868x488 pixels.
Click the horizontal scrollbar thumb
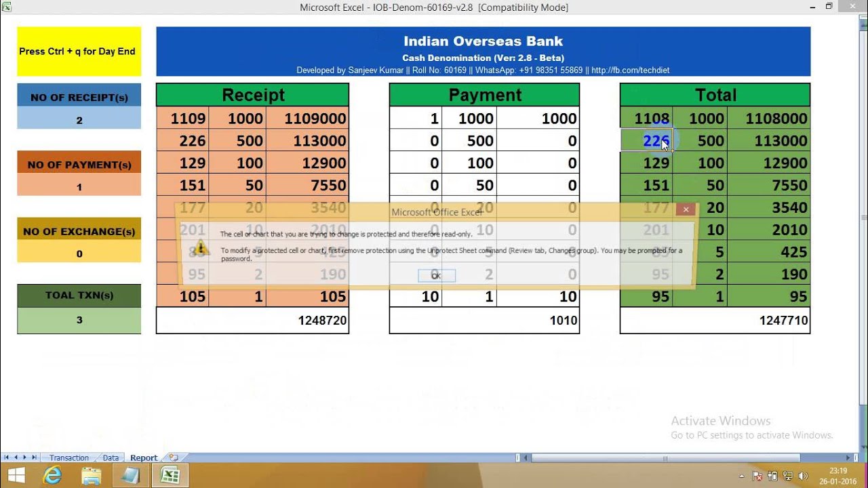coord(666,458)
